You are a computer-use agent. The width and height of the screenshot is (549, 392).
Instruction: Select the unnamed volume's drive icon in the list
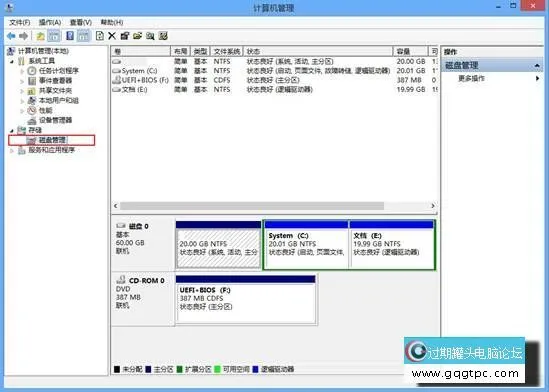(x=117, y=61)
